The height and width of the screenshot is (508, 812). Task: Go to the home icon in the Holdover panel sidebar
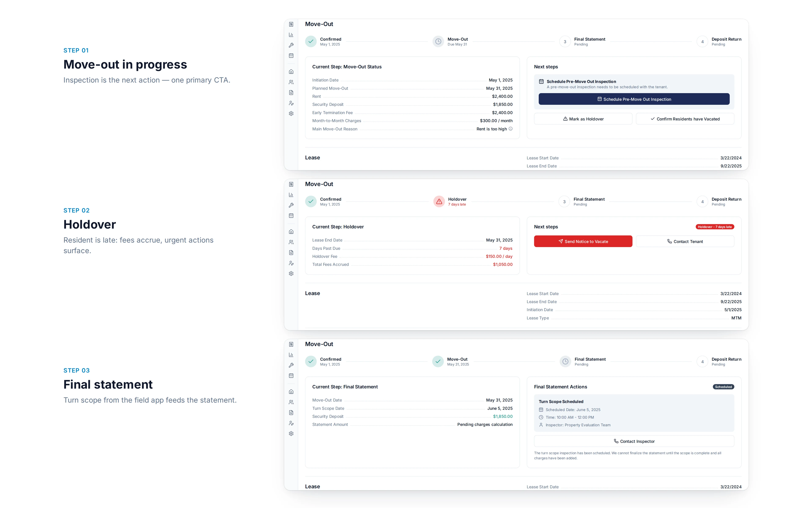pos(291,232)
